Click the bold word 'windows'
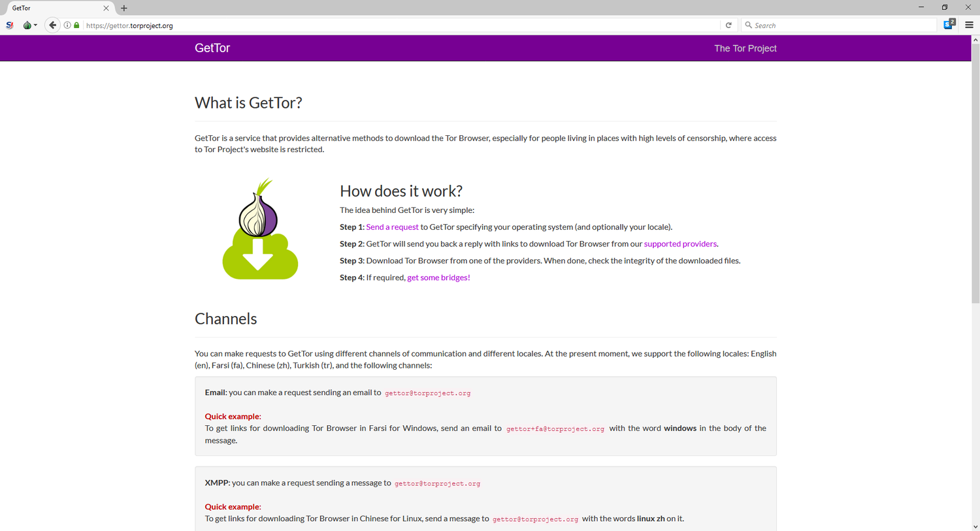 pos(680,428)
